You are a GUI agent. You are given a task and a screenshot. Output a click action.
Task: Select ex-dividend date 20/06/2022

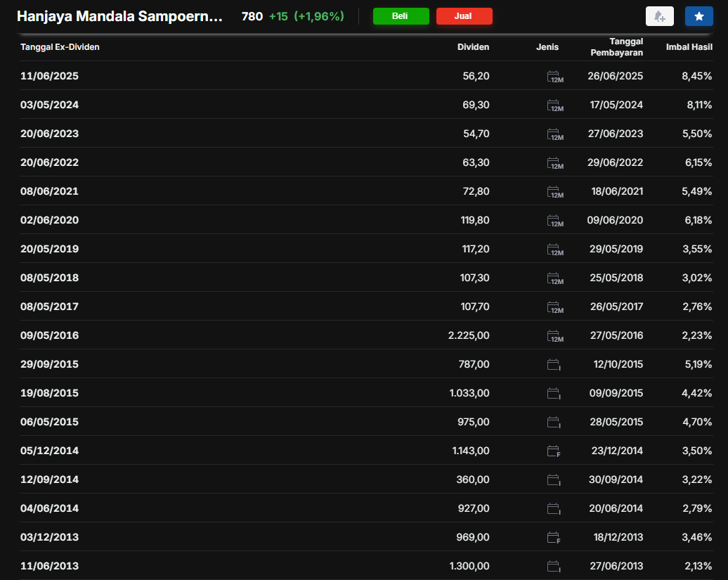click(50, 162)
